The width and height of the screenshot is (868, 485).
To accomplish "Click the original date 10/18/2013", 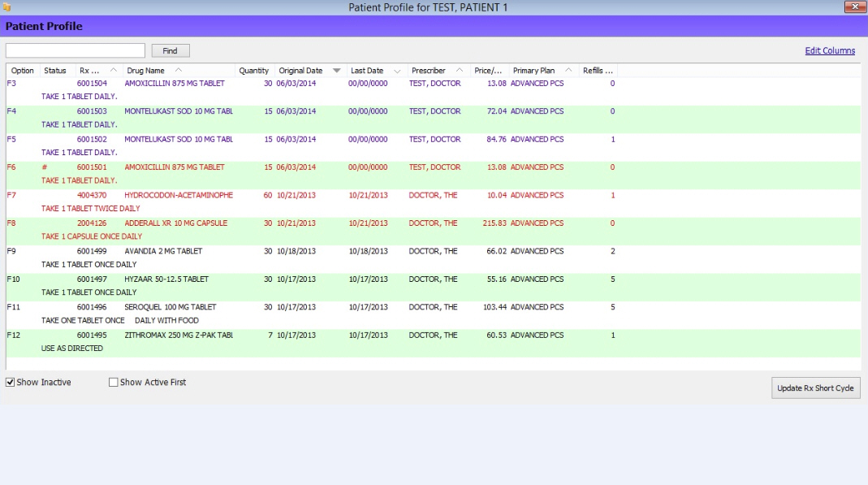I will tap(296, 251).
